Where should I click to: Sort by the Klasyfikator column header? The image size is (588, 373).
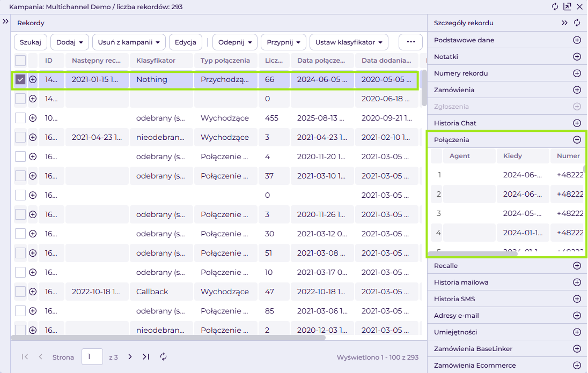click(161, 61)
